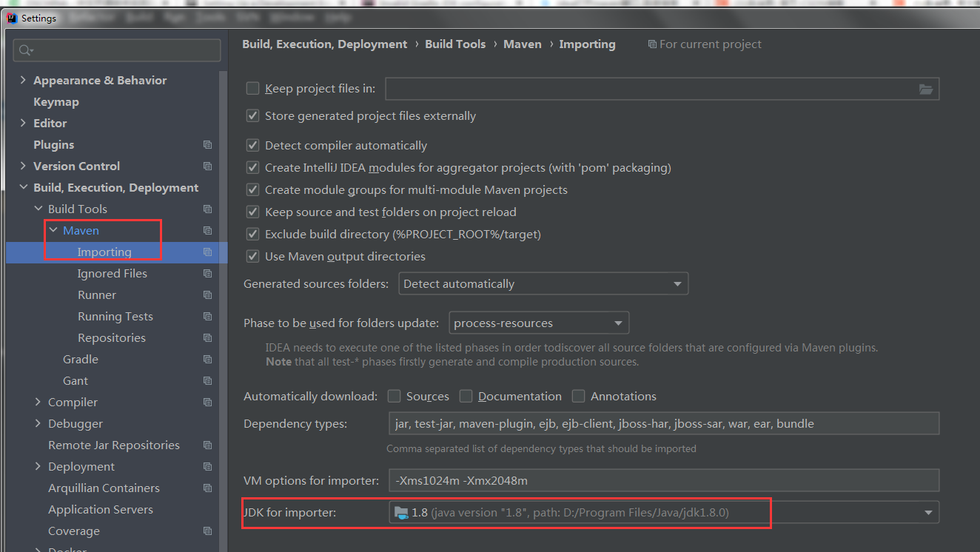Open Application Servers settings

click(x=101, y=510)
